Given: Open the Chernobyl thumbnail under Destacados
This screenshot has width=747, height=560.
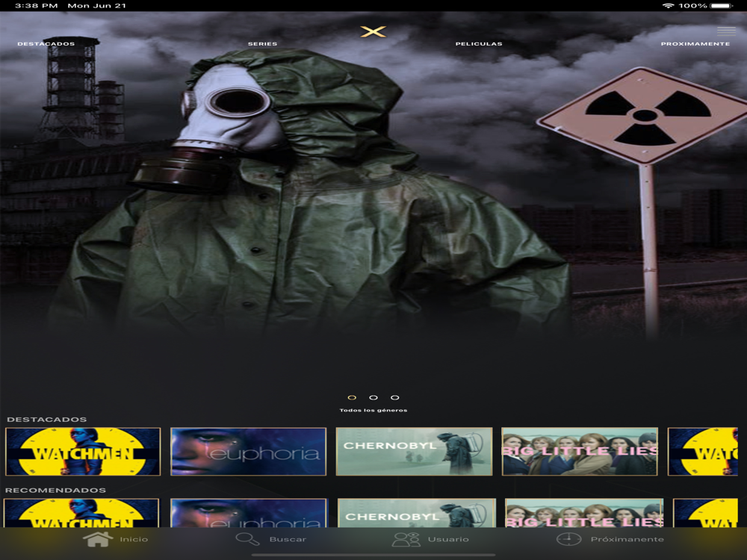Looking at the screenshot, I should 414,452.
